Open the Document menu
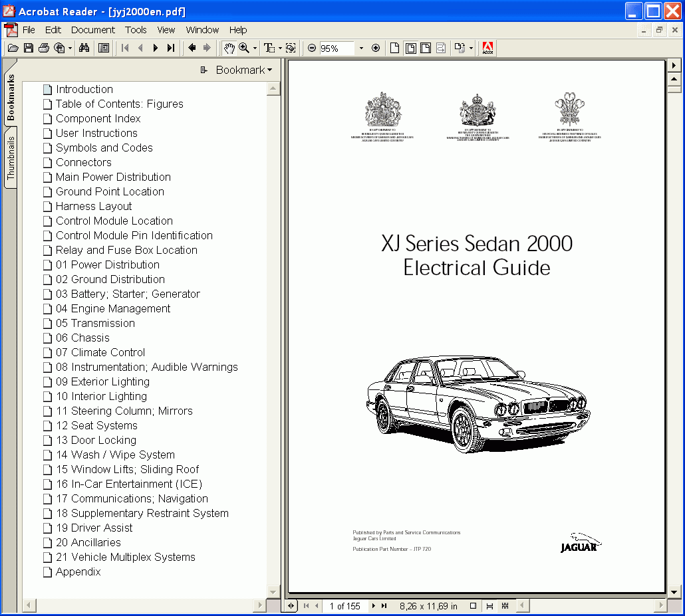This screenshot has width=685, height=616. (93, 30)
